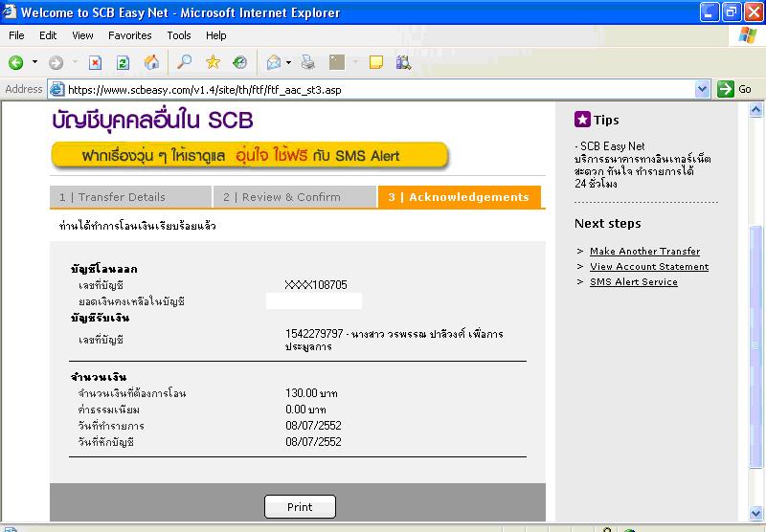Click the page icon in the address bar
Viewport: 766px width, 532px height.
[57, 89]
